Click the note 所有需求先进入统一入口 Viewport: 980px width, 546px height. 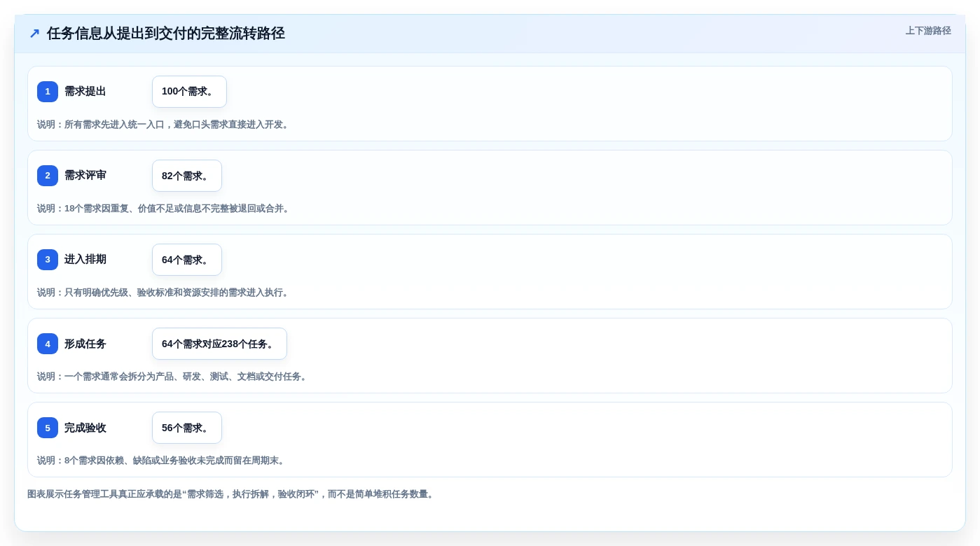point(165,125)
